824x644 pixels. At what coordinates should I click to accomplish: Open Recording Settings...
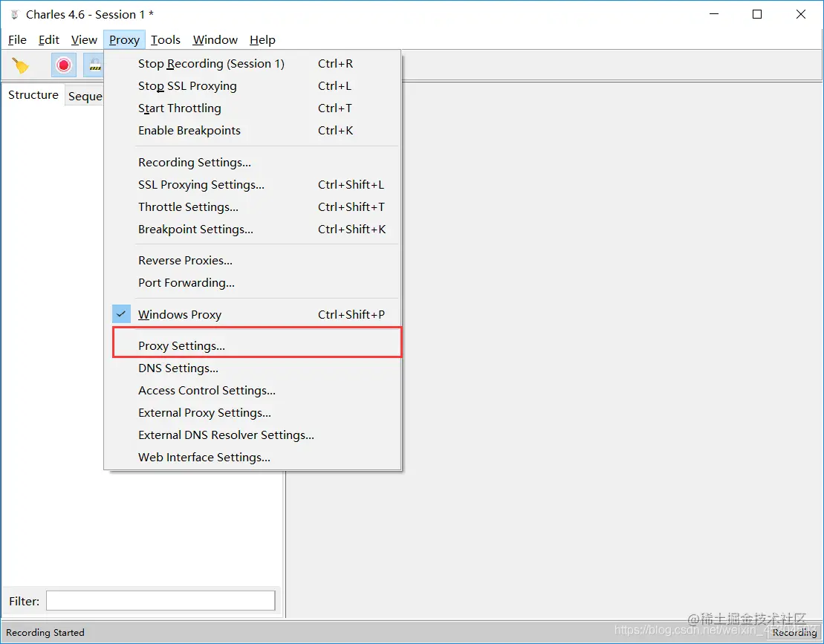tap(252, 163)
